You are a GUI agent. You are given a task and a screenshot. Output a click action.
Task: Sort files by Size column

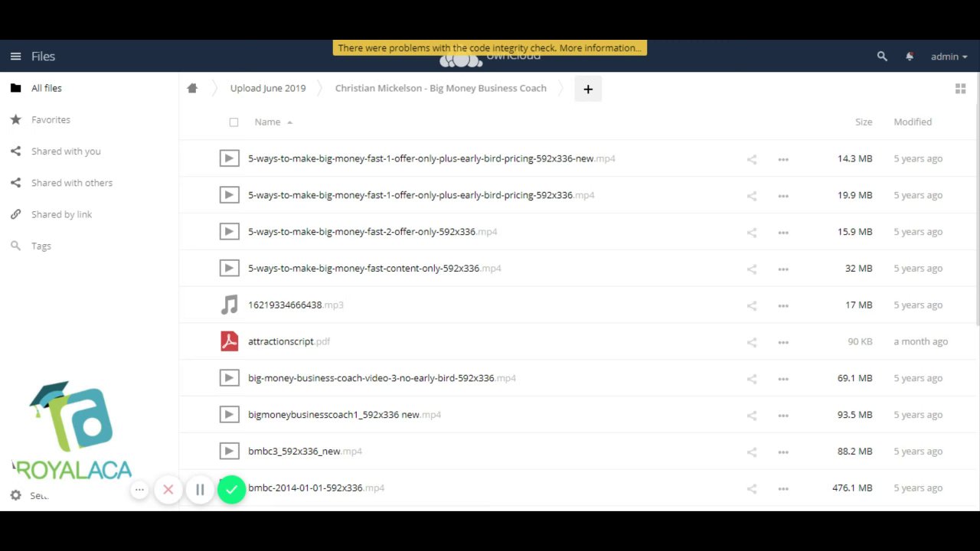[x=864, y=122]
